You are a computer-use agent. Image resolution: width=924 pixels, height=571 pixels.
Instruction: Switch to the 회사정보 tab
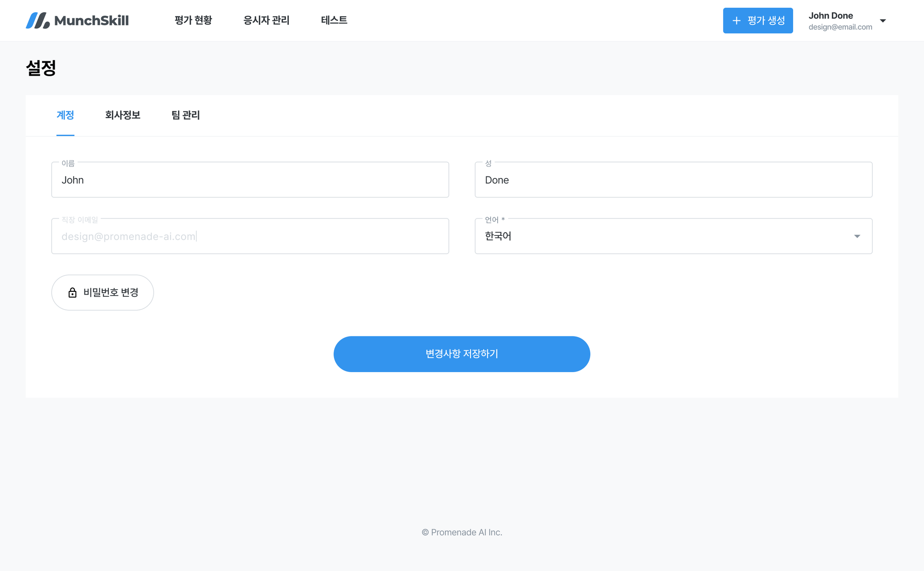pos(123,115)
